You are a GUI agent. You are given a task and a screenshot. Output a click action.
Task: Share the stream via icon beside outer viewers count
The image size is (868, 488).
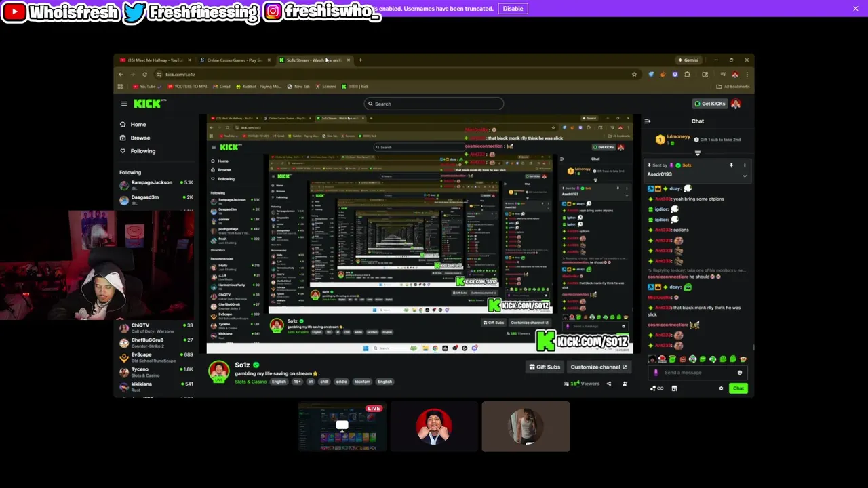[x=608, y=384]
